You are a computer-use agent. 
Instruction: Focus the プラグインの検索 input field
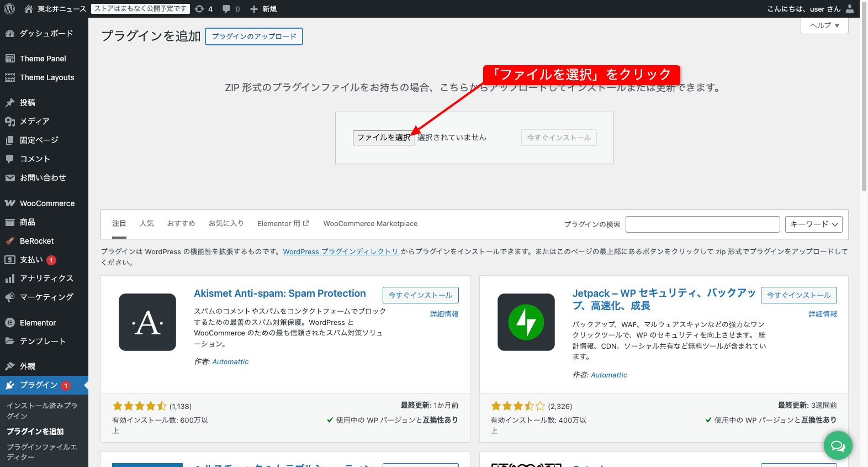[703, 224]
